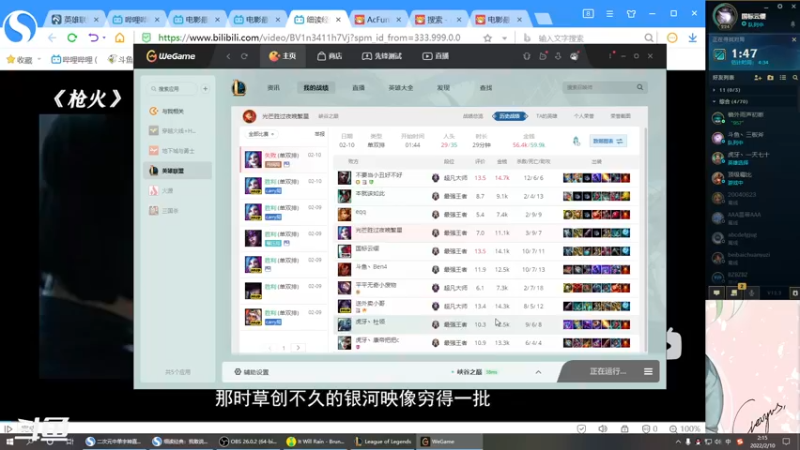This screenshot has height=450, width=800.
Task: Open the WeGame download arrow icon
Action: click(x=558, y=56)
